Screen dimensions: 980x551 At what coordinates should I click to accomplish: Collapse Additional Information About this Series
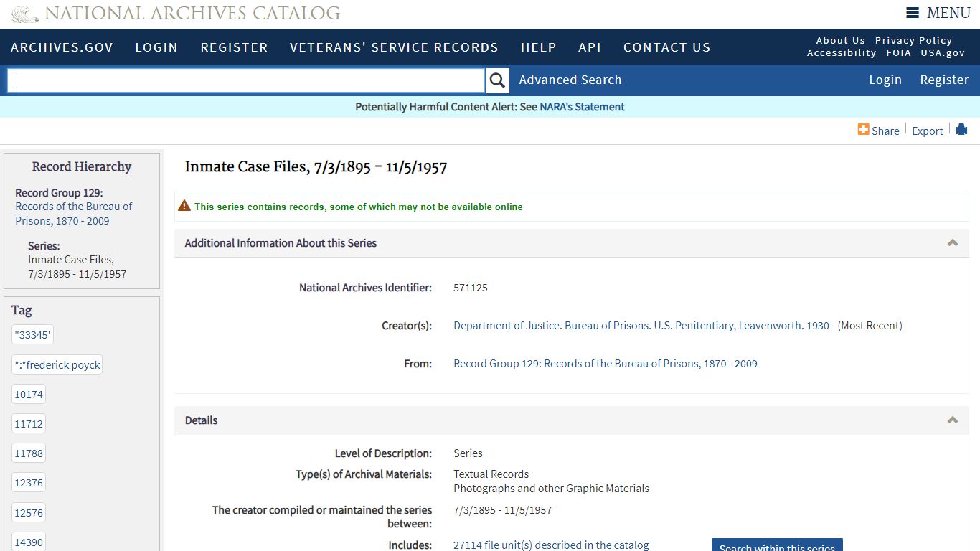point(953,243)
